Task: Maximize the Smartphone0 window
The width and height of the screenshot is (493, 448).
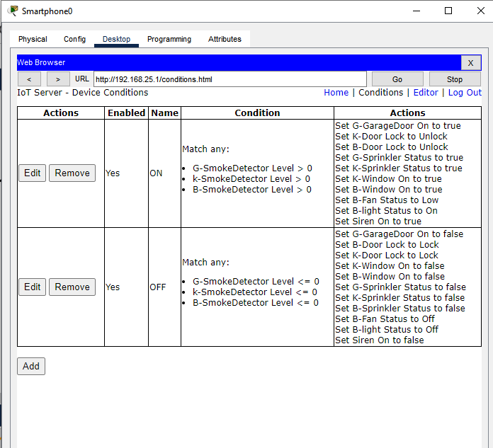Action: (448, 11)
